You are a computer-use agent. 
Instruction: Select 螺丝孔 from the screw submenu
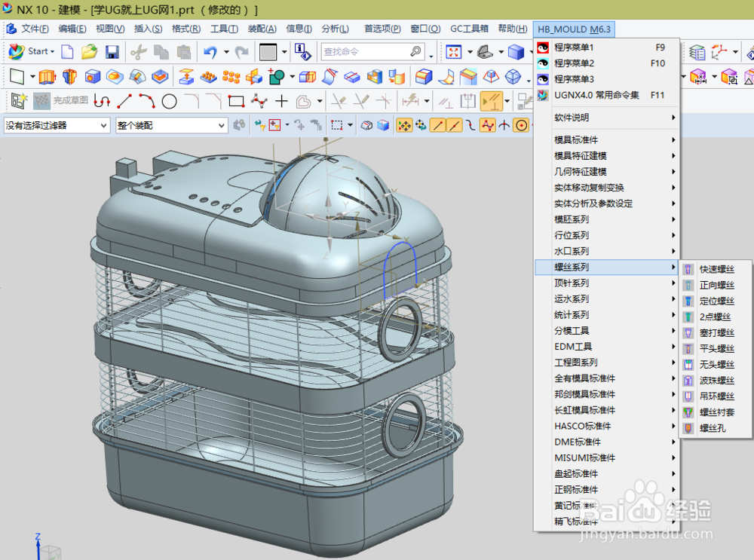click(x=716, y=428)
